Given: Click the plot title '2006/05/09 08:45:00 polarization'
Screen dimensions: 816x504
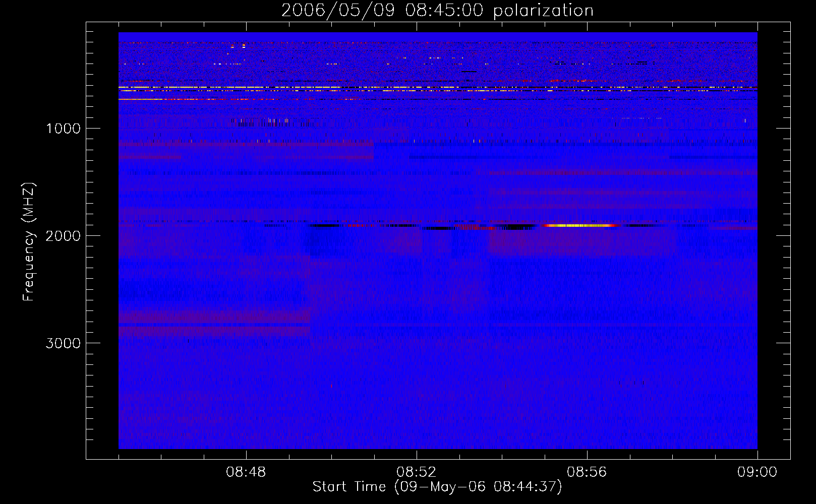Looking at the screenshot, I should tap(437, 11).
